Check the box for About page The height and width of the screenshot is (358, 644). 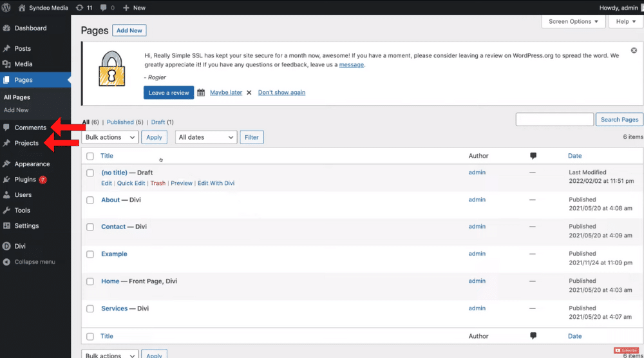pos(90,200)
